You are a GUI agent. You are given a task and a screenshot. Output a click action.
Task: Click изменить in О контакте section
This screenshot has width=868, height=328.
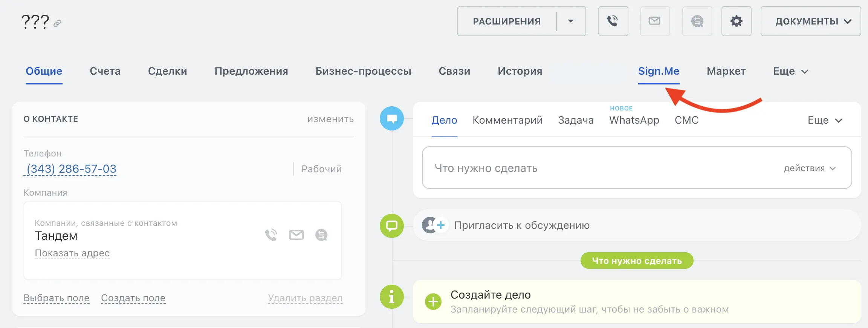tap(330, 119)
